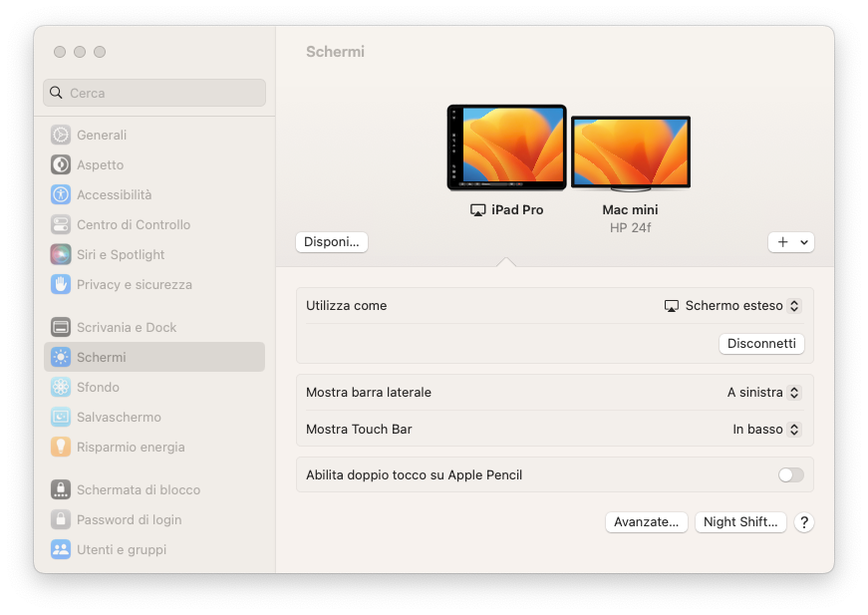
Task: Select Scrivania e Dock in the sidebar
Action: pos(127,327)
